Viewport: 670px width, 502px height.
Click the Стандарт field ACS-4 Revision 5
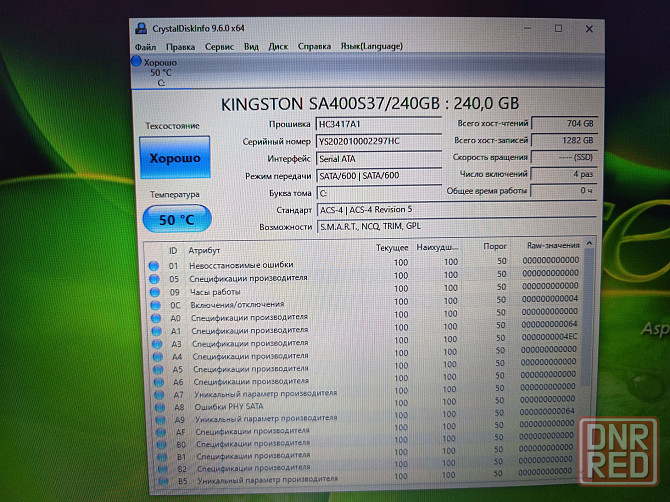(x=456, y=210)
